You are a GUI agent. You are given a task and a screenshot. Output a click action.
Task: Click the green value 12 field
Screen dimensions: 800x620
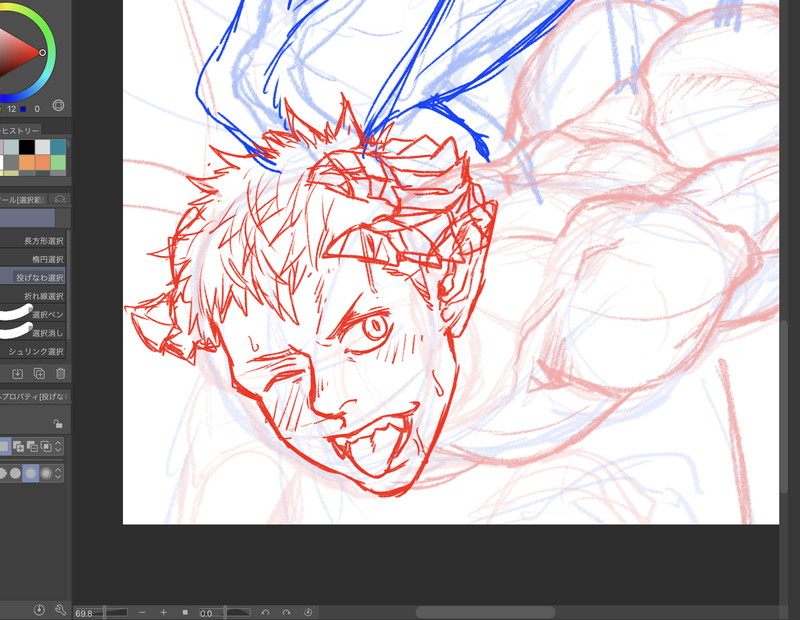(12, 109)
